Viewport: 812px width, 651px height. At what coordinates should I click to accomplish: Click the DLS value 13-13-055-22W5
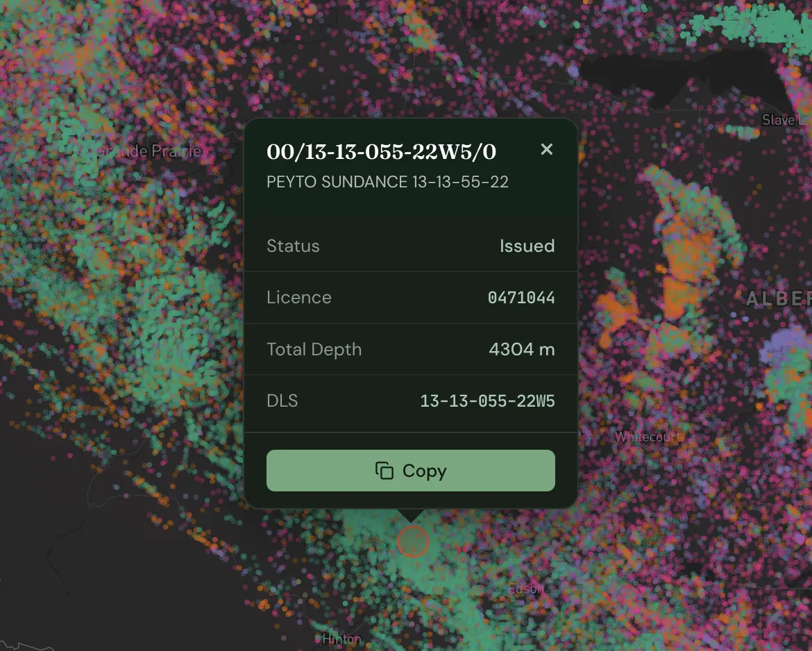(487, 401)
